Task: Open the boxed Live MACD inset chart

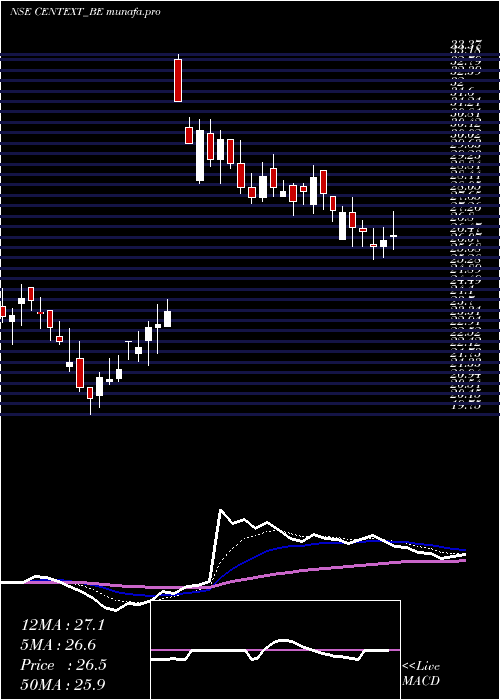Action: (275, 650)
